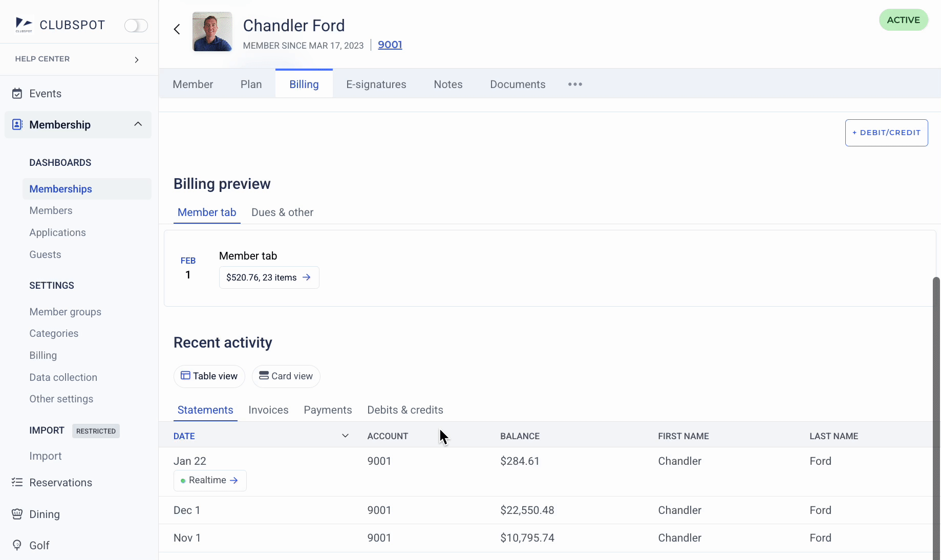Viewport: 941px width, 560px height.
Task: Open more tabs via the ellipsis icon
Action: (x=575, y=84)
